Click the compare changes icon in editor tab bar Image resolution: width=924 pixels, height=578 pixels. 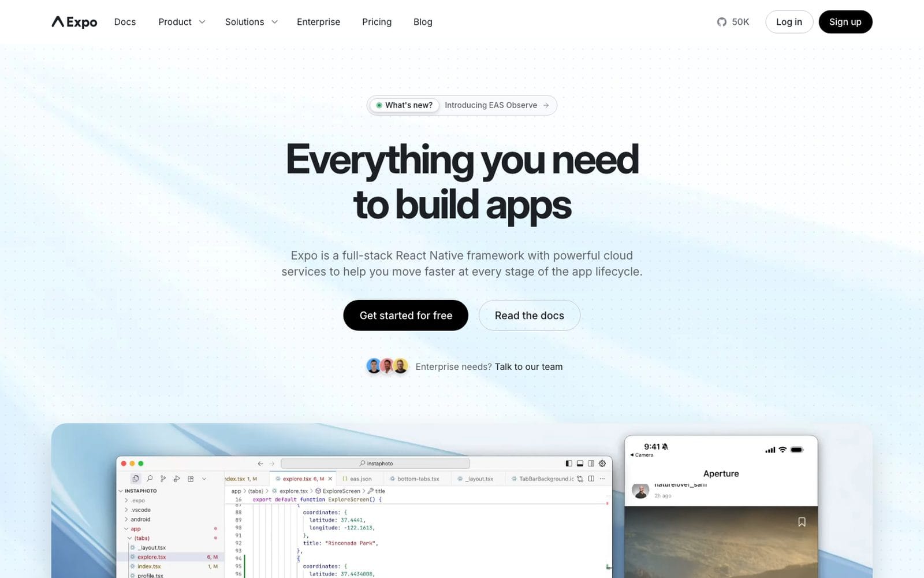coord(580,479)
